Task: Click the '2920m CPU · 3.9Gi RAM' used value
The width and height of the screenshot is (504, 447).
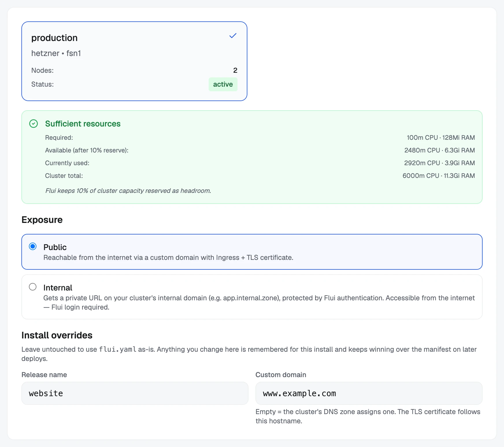Action: [x=440, y=163]
